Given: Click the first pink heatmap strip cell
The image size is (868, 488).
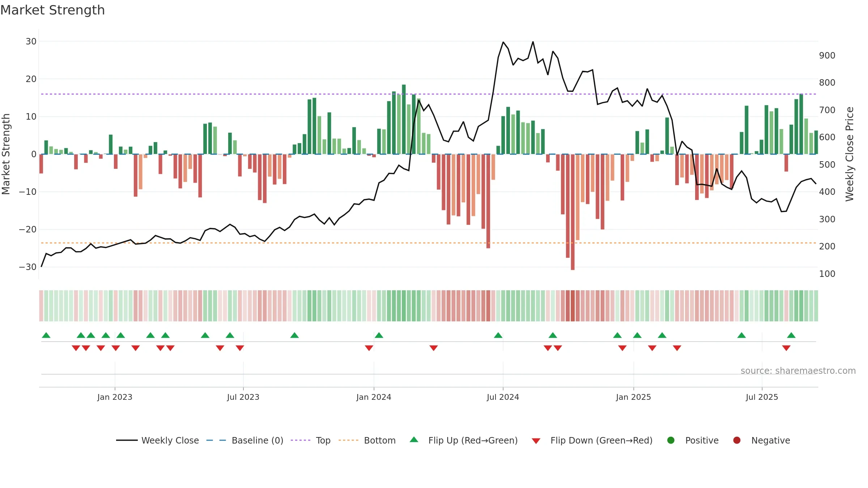Looking at the screenshot, I should coord(41,306).
